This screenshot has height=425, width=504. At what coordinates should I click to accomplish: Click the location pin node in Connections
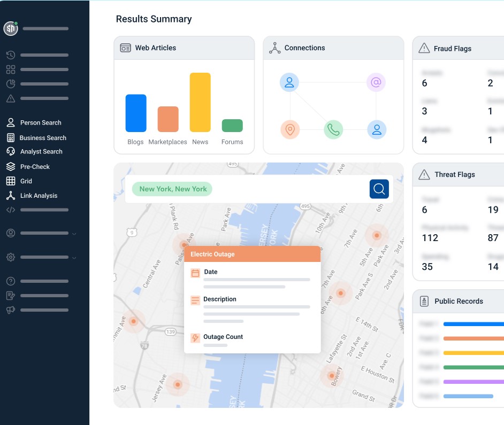[290, 129]
